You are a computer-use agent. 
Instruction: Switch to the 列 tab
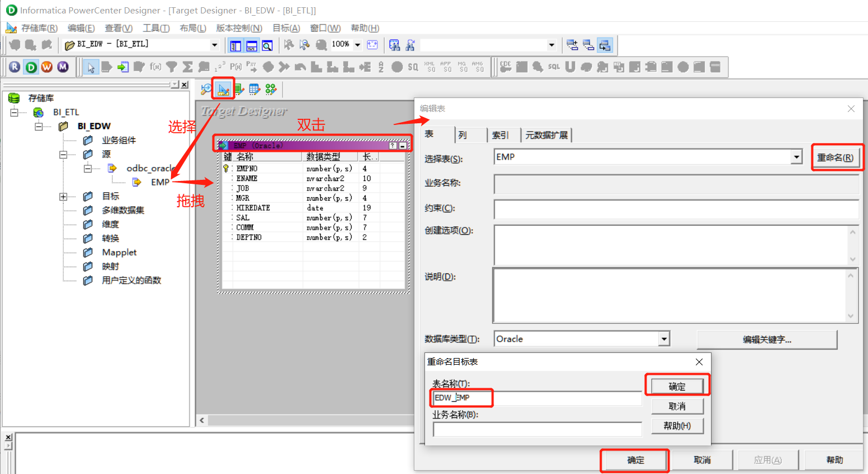point(470,135)
